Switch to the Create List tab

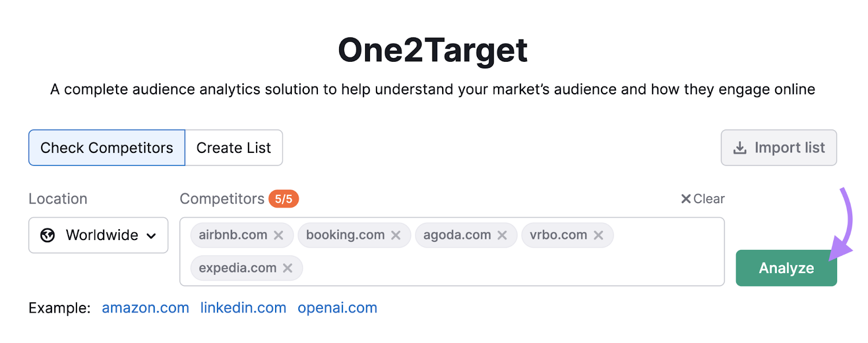click(233, 147)
